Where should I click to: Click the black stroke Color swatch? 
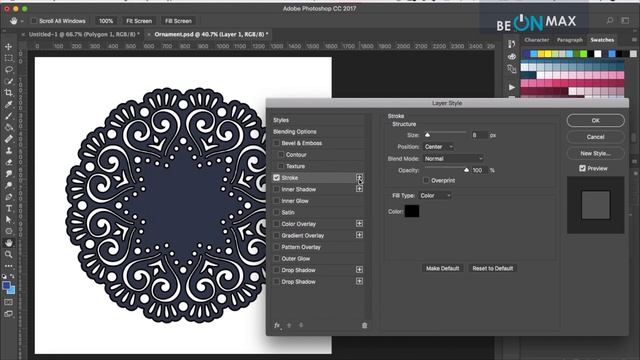[412, 211]
